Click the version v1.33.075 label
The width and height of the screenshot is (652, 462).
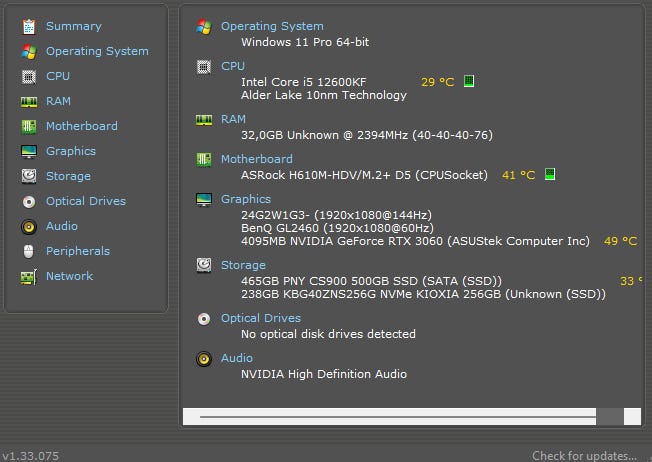[x=30, y=456]
